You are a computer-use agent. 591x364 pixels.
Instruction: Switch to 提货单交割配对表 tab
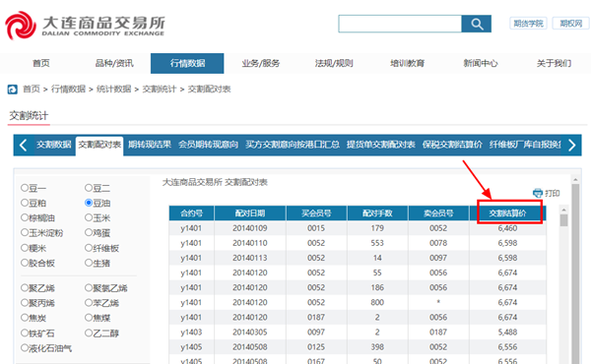[x=380, y=145]
